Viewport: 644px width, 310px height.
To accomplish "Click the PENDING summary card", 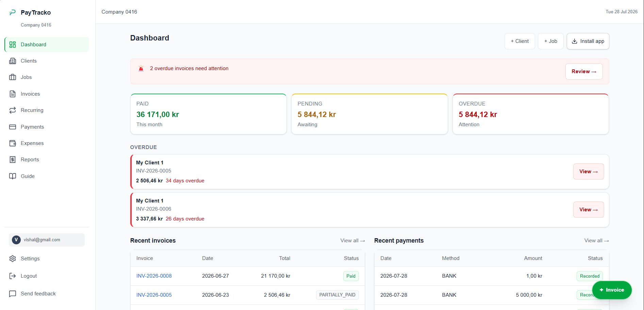I will (x=369, y=114).
